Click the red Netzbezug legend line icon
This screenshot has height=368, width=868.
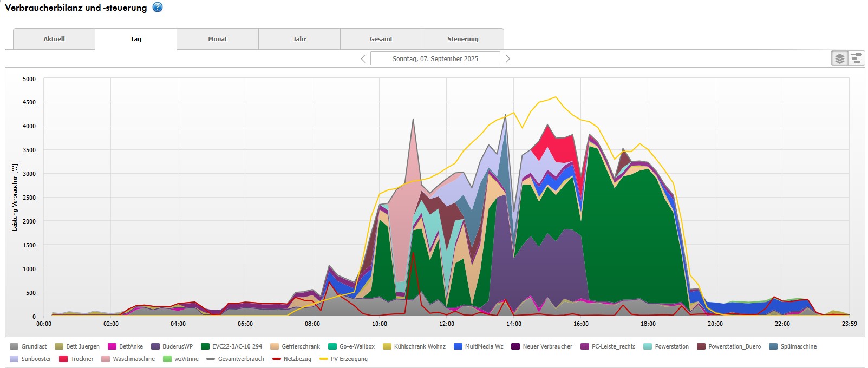point(277,359)
